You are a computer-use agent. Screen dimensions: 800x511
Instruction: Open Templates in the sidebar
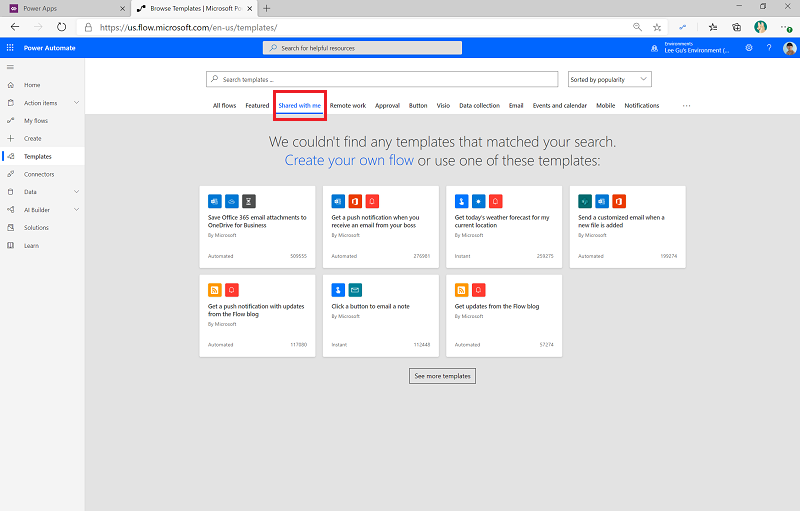click(x=42, y=157)
